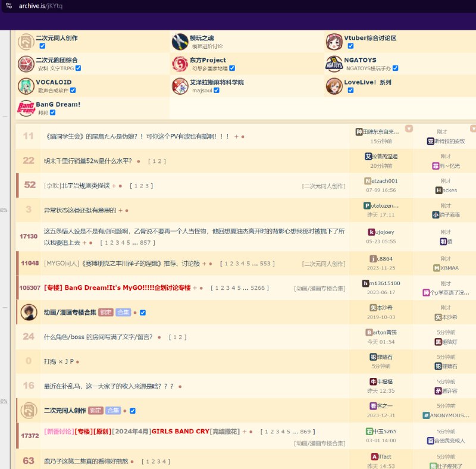
Task: Open the dropdown caret at top-right thread row
Action: click(473, 128)
